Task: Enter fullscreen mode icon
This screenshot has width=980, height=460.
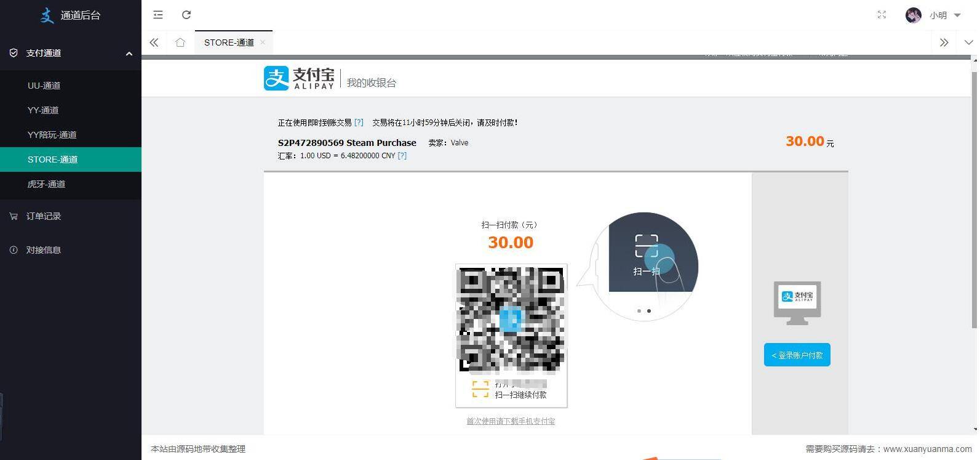Action: tap(882, 15)
